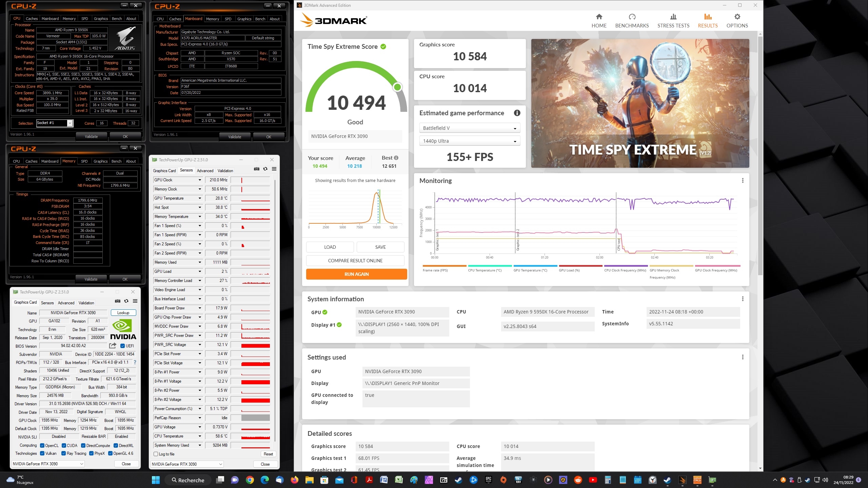Enable the Log to file checkbox

(156, 454)
